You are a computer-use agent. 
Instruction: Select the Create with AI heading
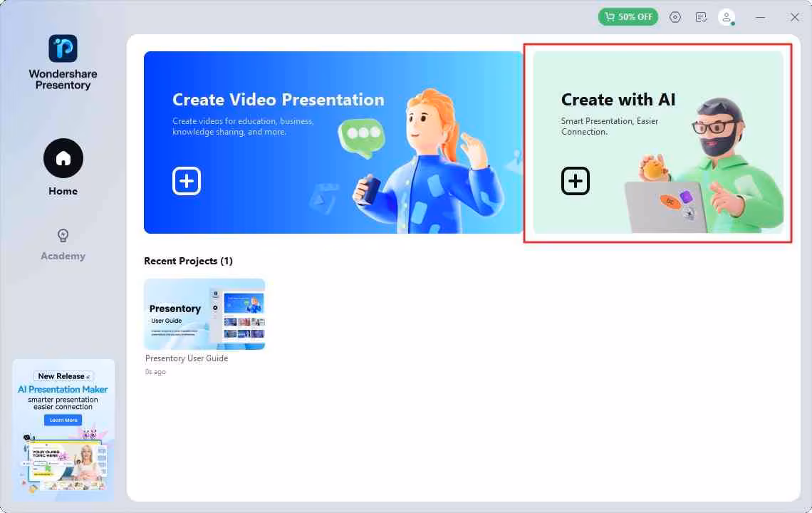(x=618, y=100)
